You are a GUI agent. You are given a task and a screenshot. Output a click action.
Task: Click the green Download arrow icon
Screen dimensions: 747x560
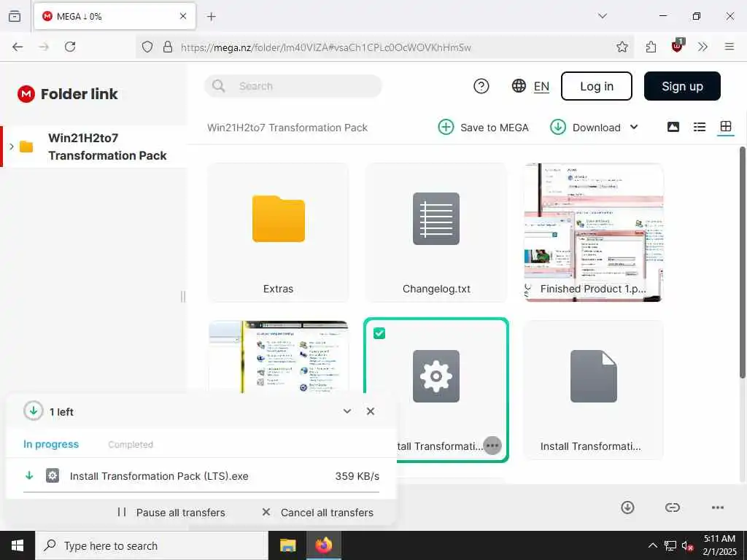558,127
